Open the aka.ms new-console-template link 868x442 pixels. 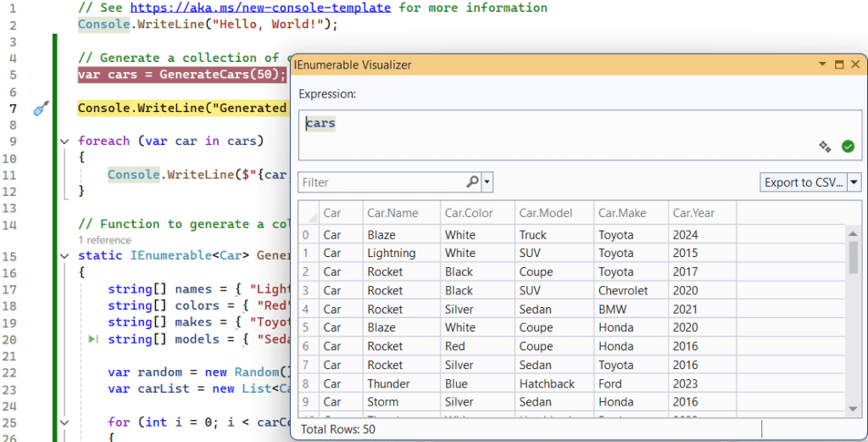click(x=260, y=8)
